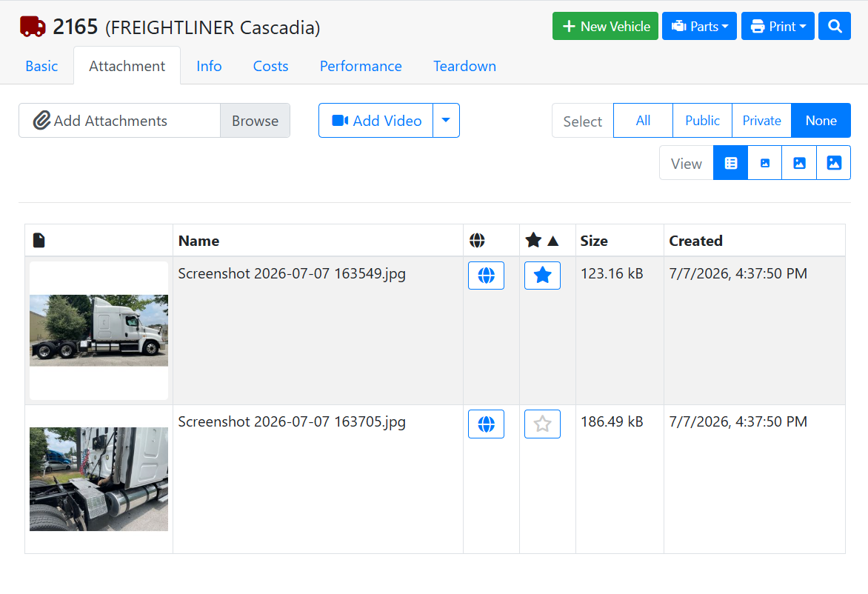Sort by star favorite column header
Image resolution: width=868 pixels, height=594 pixels.
(x=542, y=240)
